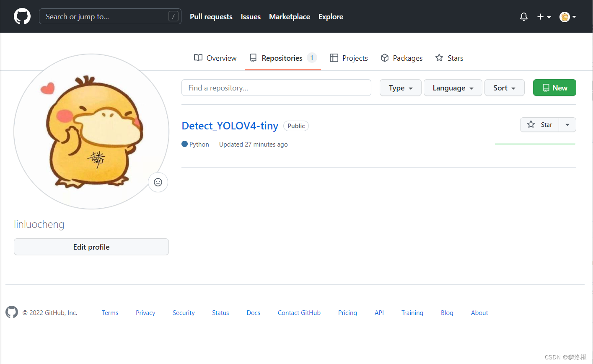This screenshot has height=364, width=593.
Task: Focus the Search or jump to field
Action: 110,16
